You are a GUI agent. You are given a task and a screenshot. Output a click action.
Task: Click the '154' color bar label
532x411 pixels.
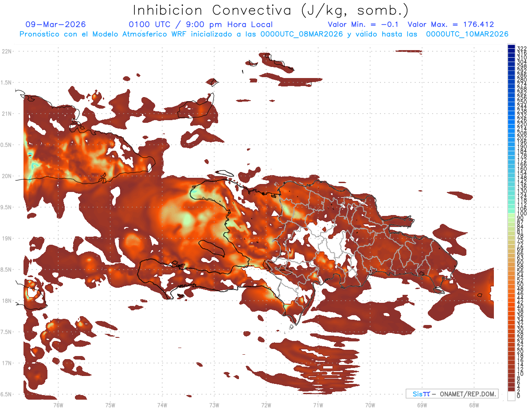(522, 173)
